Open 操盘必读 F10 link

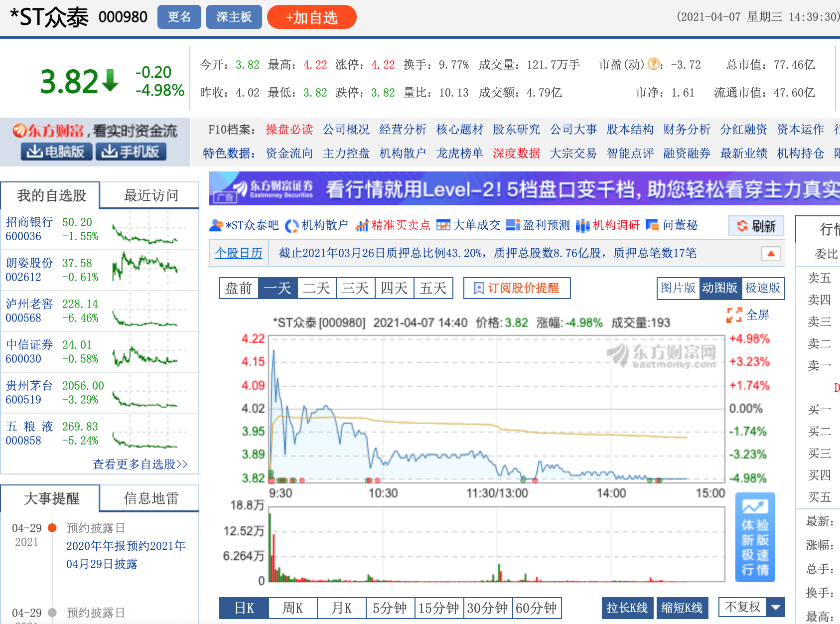[x=289, y=130]
